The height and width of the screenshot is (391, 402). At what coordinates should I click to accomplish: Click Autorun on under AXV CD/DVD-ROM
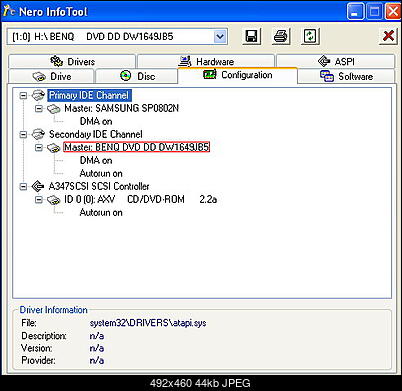point(101,212)
